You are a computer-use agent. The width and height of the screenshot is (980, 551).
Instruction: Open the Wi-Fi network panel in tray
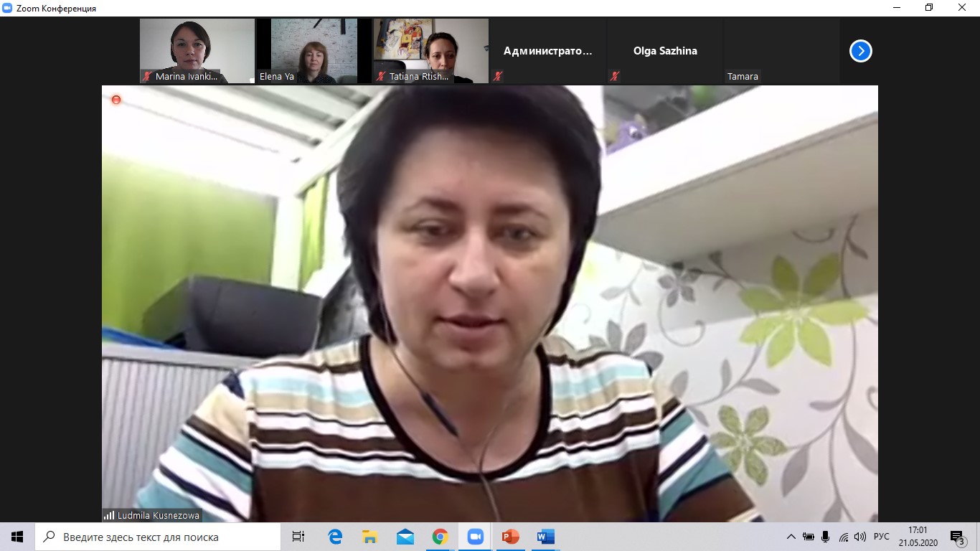pos(844,537)
